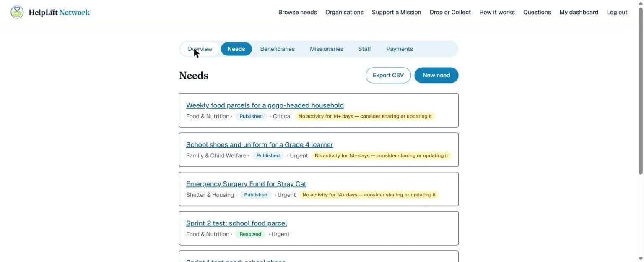
Task: Open How it works page
Action: coord(497,12)
